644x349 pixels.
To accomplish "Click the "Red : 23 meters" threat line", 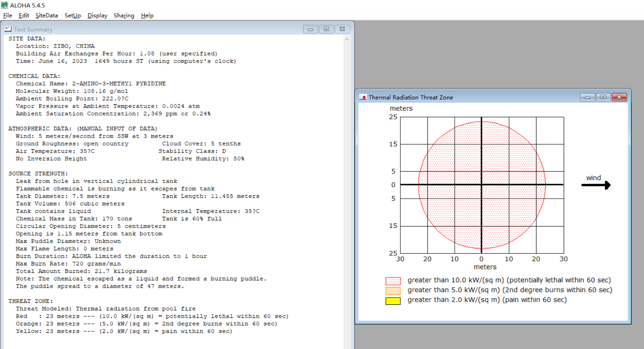I will [152, 316].
